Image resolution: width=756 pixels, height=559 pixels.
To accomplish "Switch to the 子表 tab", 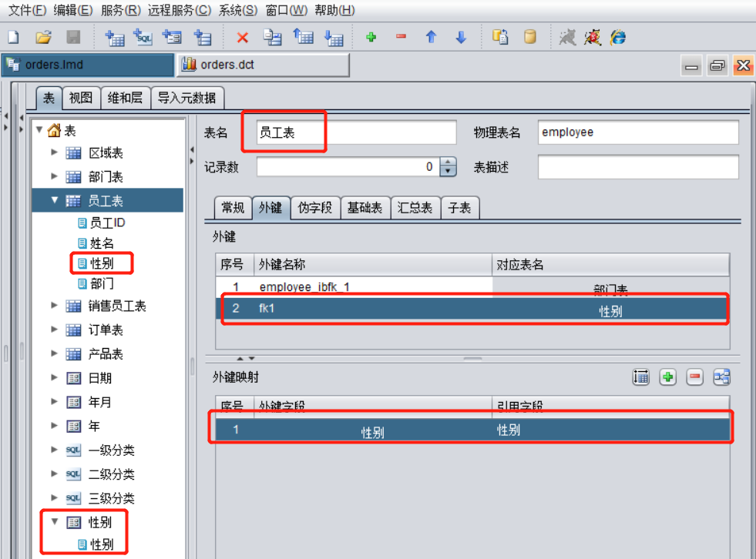I will [459, 208].
